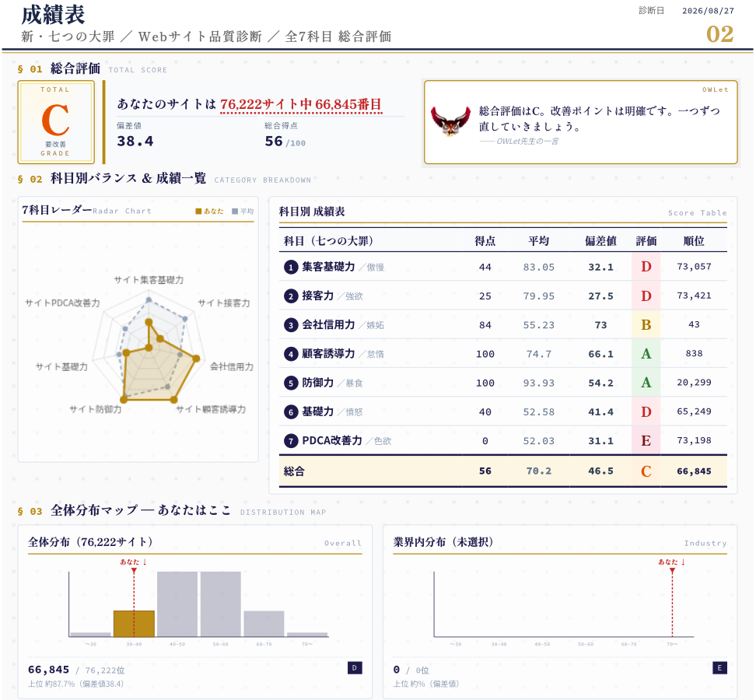Click the 40-50 bar in the 全体分布 histogram
Viewport: 756px width, 700px height.
[x=177, y=604]
